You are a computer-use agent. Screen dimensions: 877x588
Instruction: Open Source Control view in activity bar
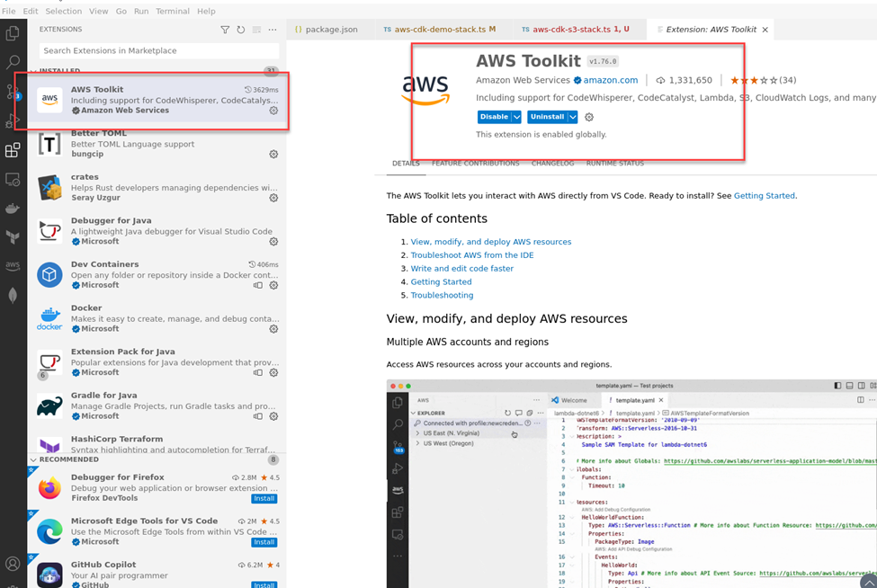point(13,92)
